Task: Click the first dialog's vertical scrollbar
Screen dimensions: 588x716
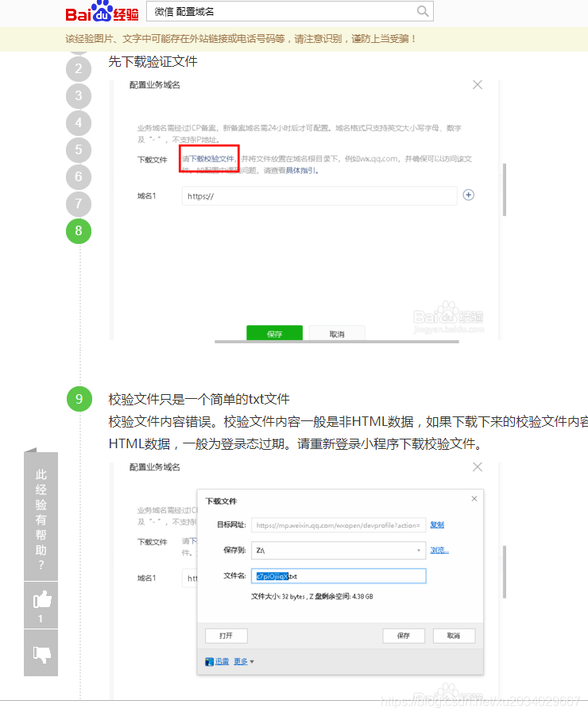Action: coord(505,189)
